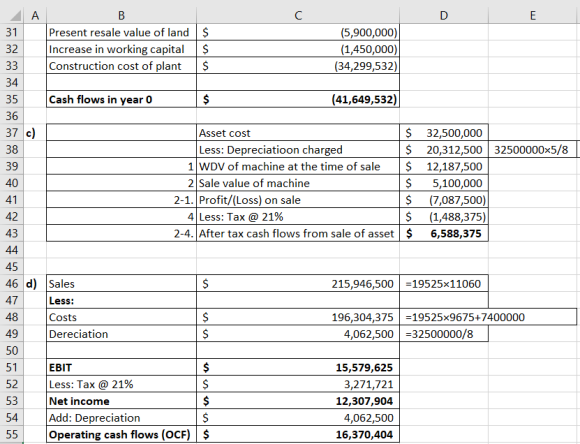Click the 'Dereciation' cell in row 49

pos(121,334)
